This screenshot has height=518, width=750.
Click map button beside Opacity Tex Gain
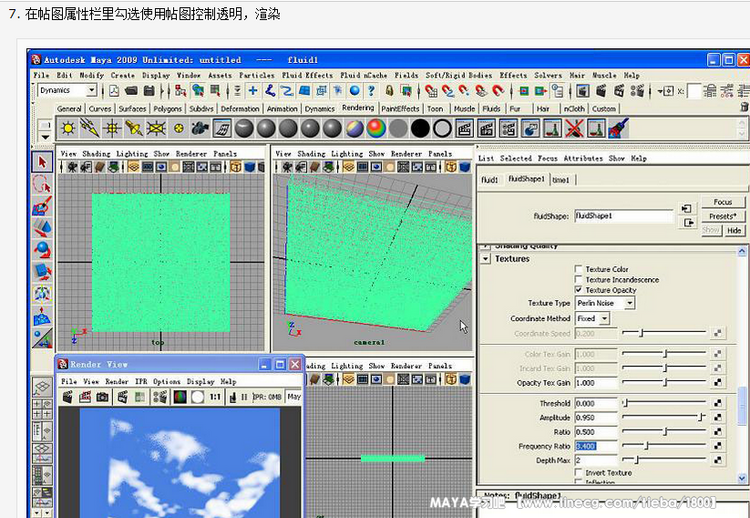click(717, 383)
